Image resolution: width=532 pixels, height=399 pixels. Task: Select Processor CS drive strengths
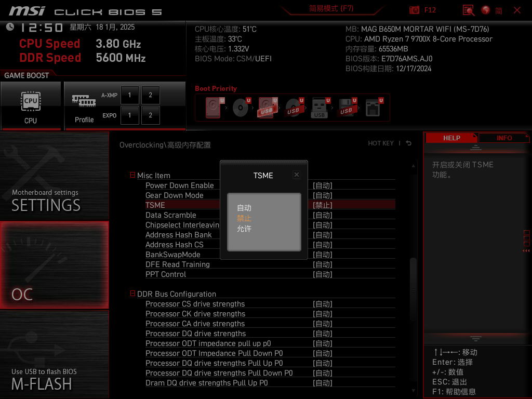195,304
